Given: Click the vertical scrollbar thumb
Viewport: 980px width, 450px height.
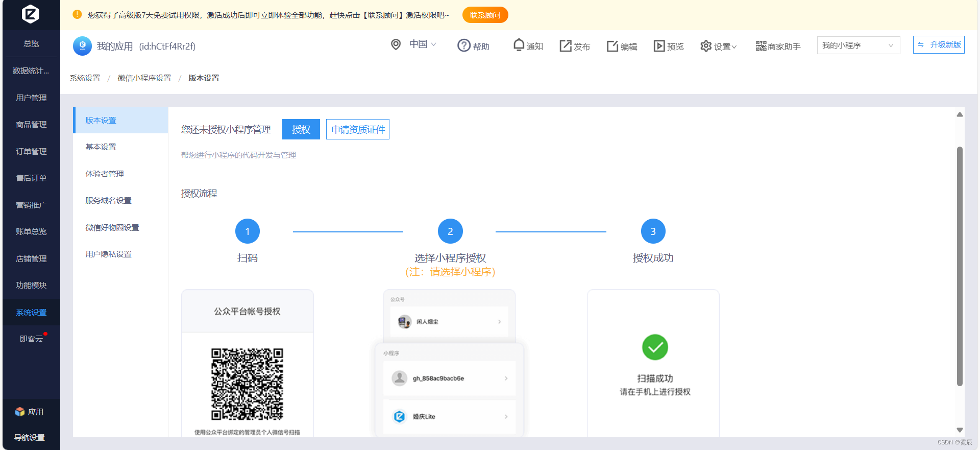Looking at the screenshot, I should tap(960, 266).
